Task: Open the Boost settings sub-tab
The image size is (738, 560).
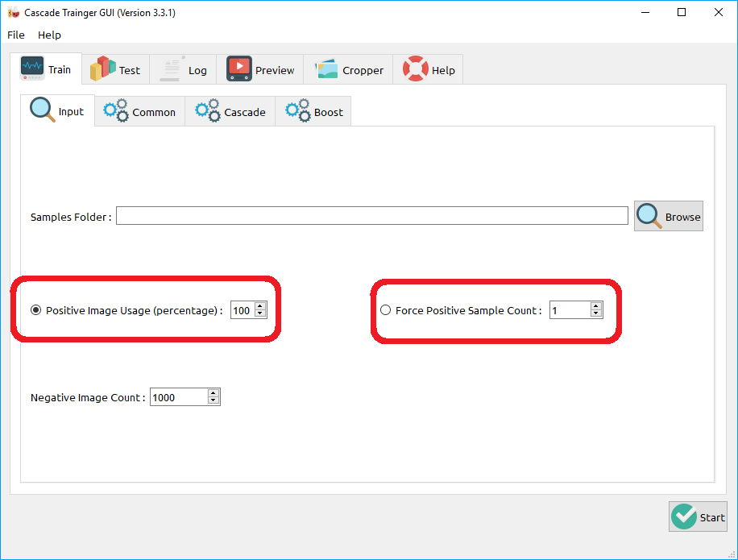Action: (313, 111)
